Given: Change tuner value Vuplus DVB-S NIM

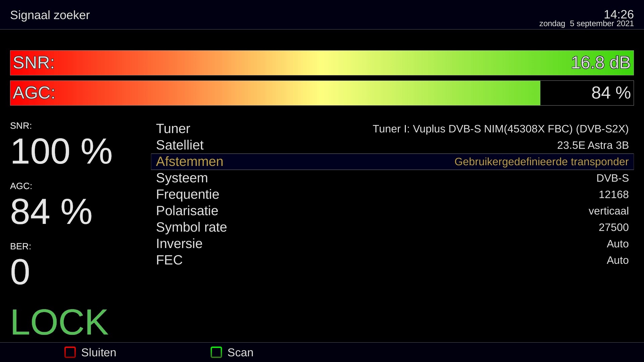Looking at the screenshot, I should click(500, 129).
